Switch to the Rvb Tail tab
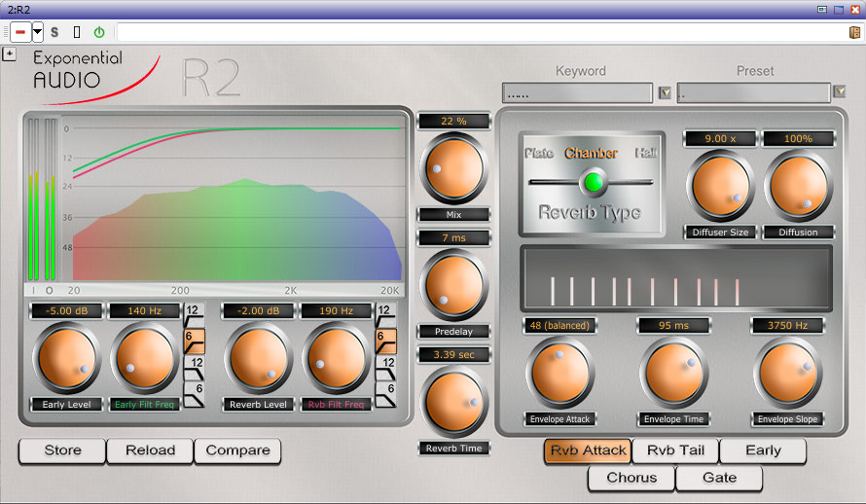This screenshot has width=866, height=504. (674, 450)
